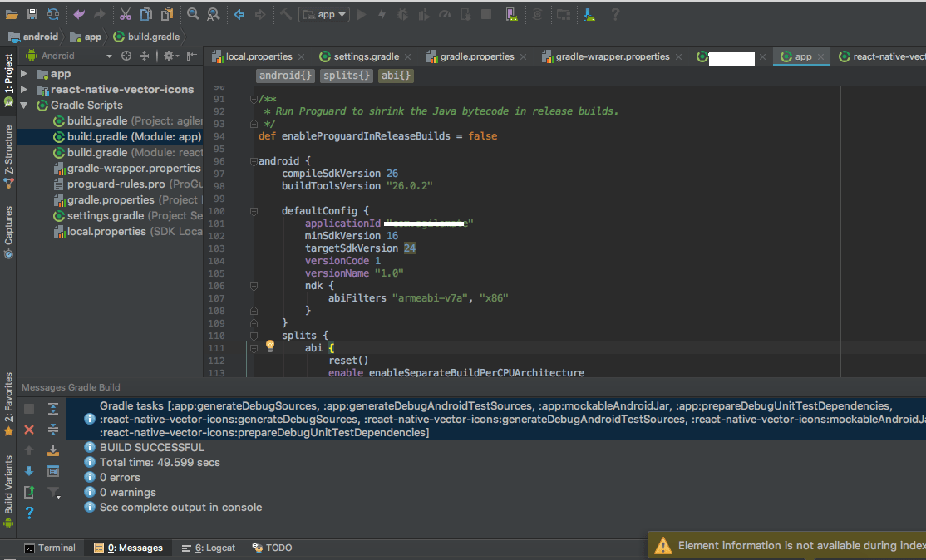926x560 pixels.
Task: Open the Terminal tool window tab
Action: (50, 548)
